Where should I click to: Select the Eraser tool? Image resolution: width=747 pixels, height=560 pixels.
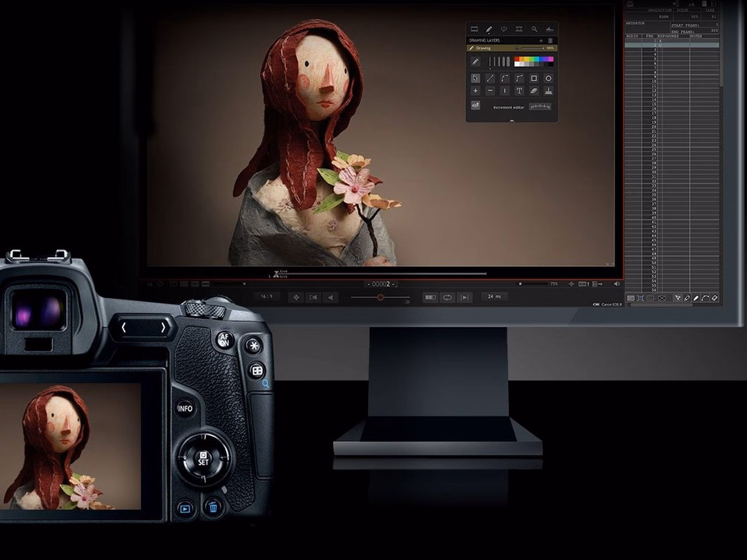[x=535, y=91]
